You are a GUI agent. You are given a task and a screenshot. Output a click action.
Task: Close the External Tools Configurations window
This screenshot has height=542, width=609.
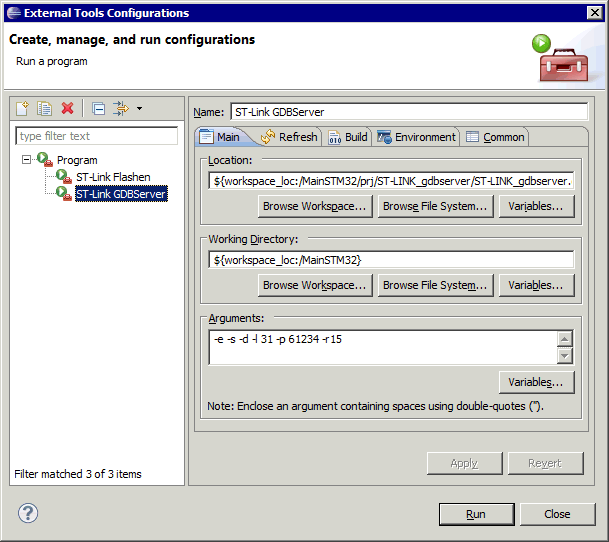pyautogui.click(x=595, y=13)
